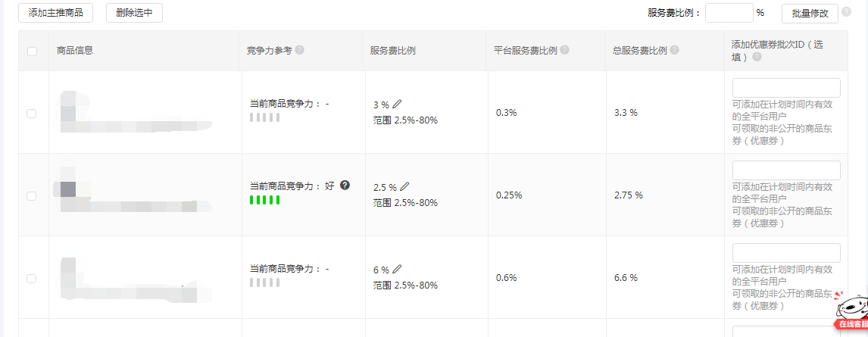Click the 添加主推商品 button
The image size is (868, 337).
tap(56, 13)
